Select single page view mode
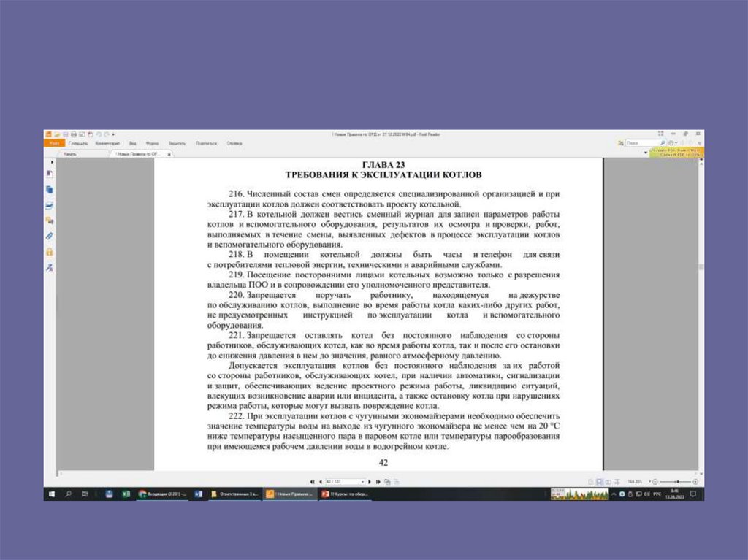 [x=590, y=482]
